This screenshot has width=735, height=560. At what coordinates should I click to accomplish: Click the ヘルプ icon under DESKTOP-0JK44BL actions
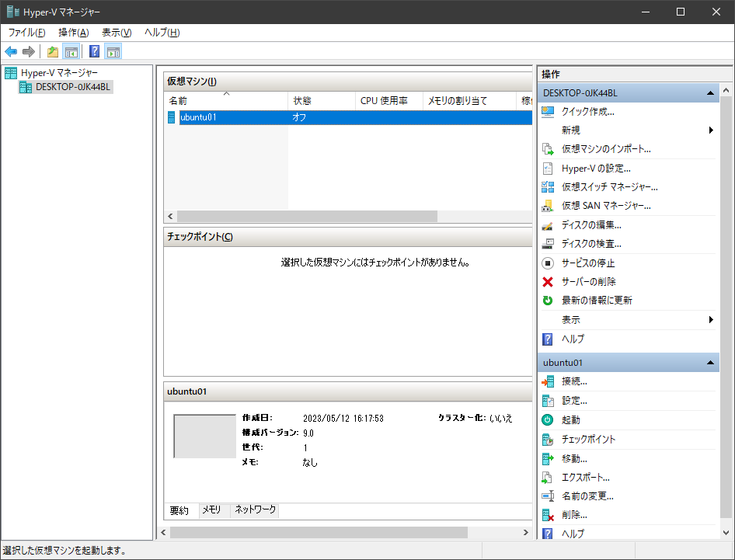[548, 339]
